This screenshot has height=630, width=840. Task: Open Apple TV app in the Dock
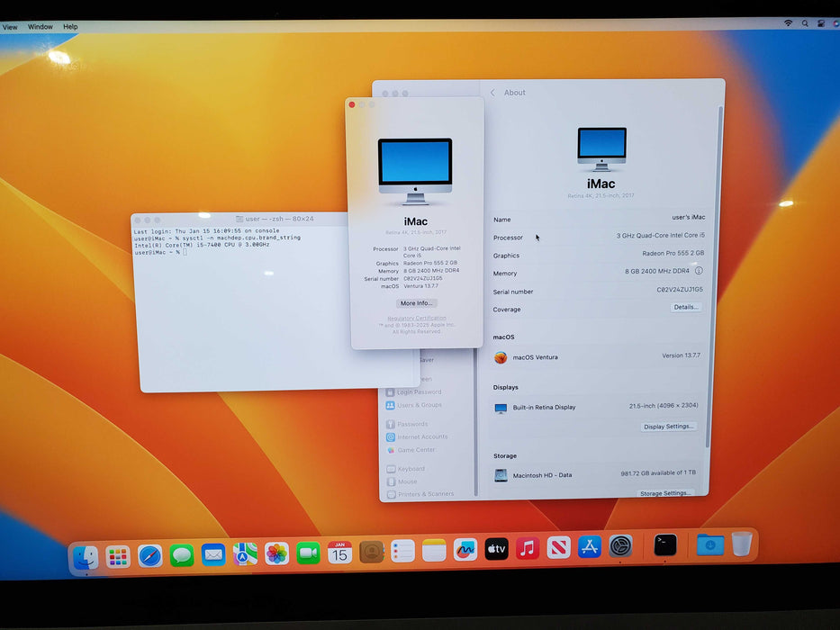pyautogui.click(x=496, y=549)
